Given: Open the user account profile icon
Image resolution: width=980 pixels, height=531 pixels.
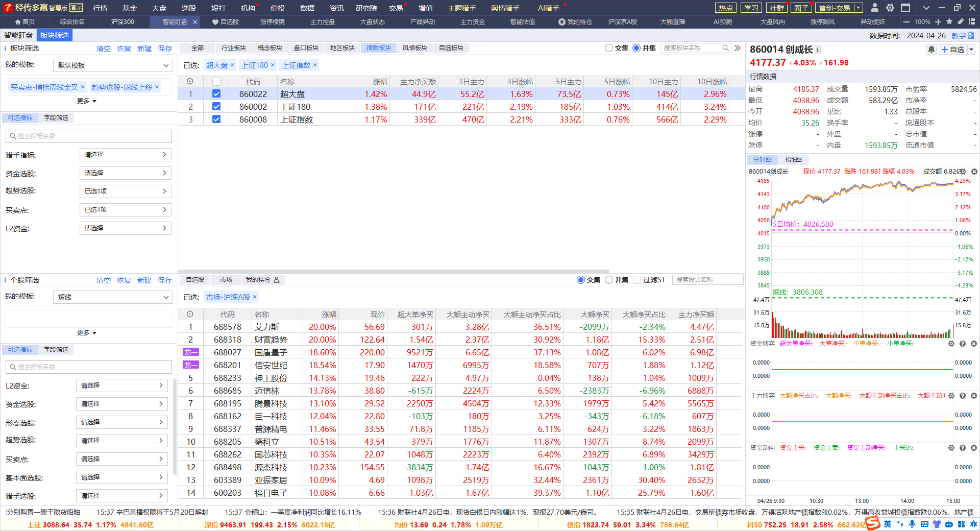Looking at the screenshot, I should (875, 8).
